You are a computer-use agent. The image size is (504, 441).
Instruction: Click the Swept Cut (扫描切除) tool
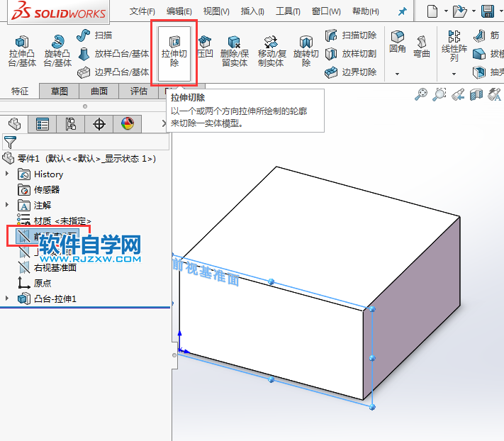coord(351,35)
